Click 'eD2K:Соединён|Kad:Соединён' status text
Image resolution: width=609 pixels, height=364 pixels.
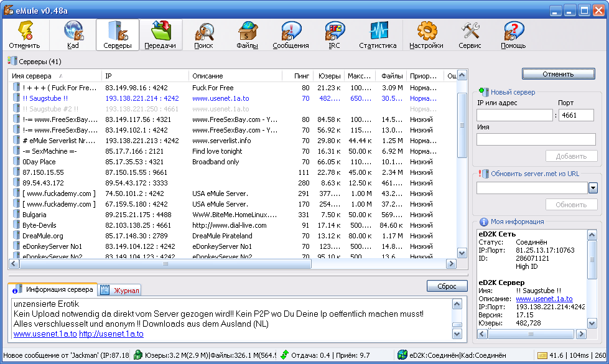coord(457,355)
